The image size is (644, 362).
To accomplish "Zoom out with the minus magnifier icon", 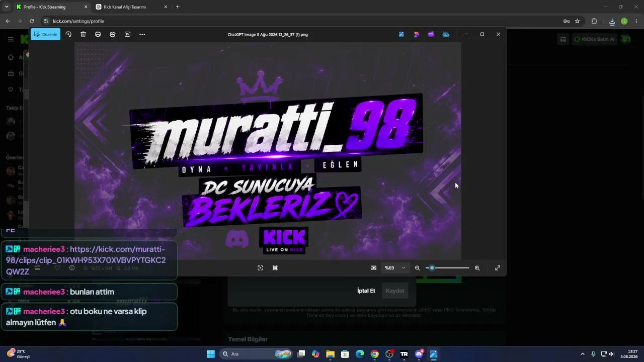I will coord(417,268).
